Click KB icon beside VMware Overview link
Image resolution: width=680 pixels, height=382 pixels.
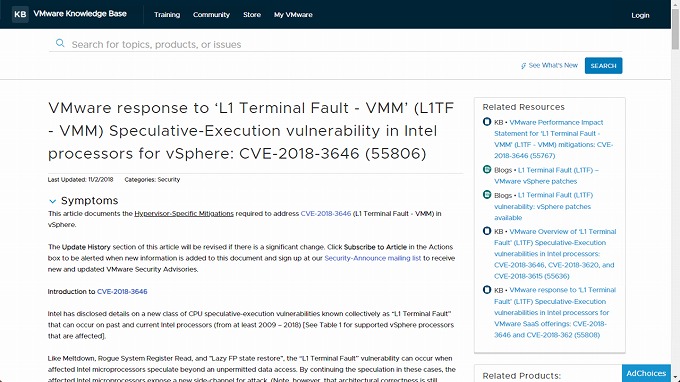[487, 231]
